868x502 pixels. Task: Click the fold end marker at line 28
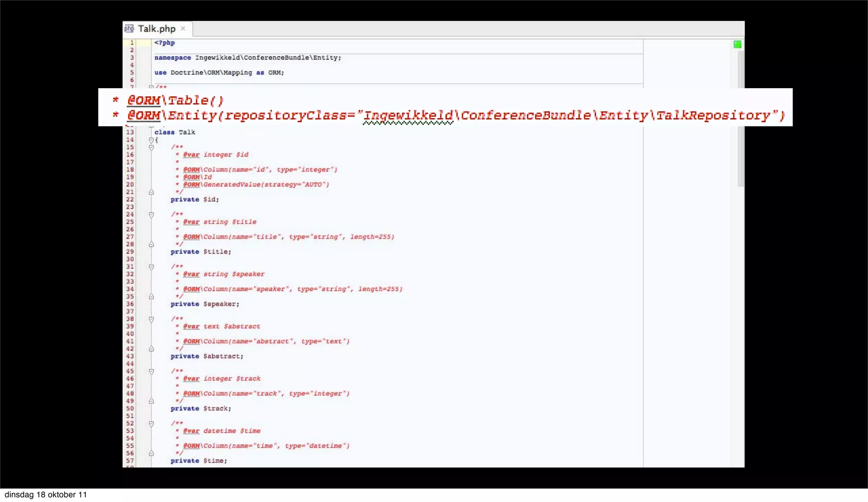tap(151, 244)
